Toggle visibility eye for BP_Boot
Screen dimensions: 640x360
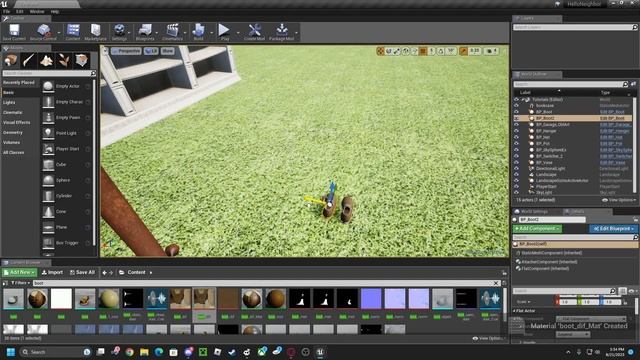[516, 112]
